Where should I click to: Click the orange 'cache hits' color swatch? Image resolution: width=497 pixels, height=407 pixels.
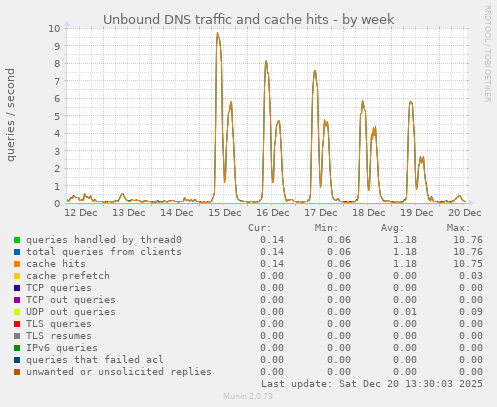[x=17, y=264]
